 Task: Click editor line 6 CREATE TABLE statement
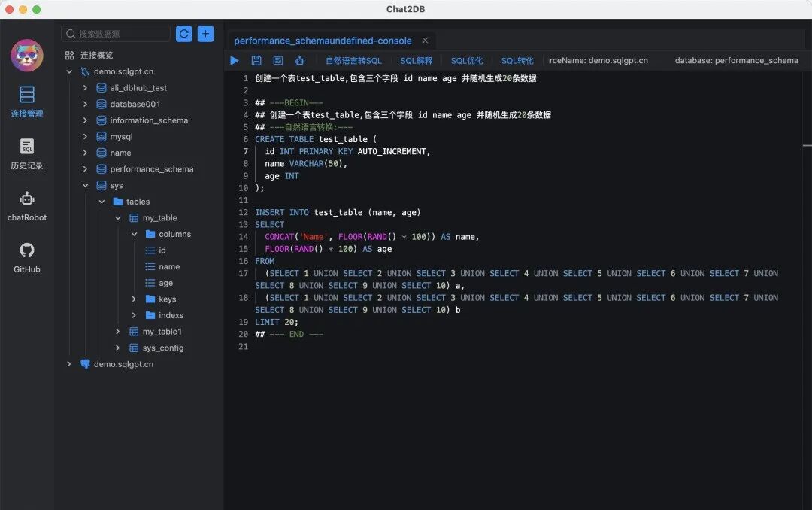[x=316, y=139]
